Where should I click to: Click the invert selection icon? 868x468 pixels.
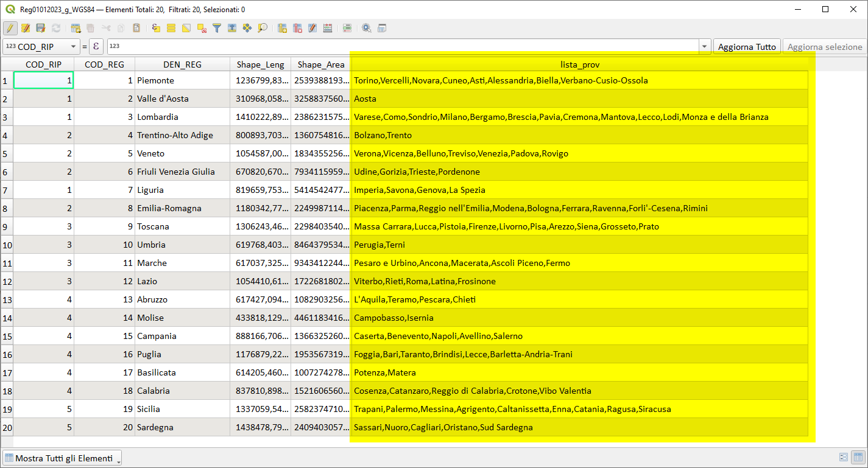(x=186, y=28)
